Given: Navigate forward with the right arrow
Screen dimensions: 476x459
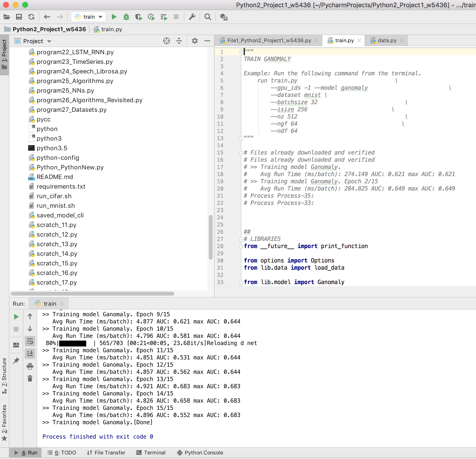Looking at the screenshot, I should (60, 17).
